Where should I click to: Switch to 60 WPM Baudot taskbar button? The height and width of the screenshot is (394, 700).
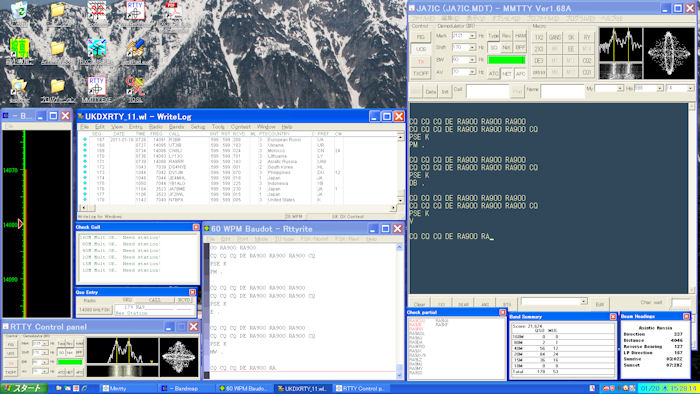pyautogui.click(x=245, y=389)
